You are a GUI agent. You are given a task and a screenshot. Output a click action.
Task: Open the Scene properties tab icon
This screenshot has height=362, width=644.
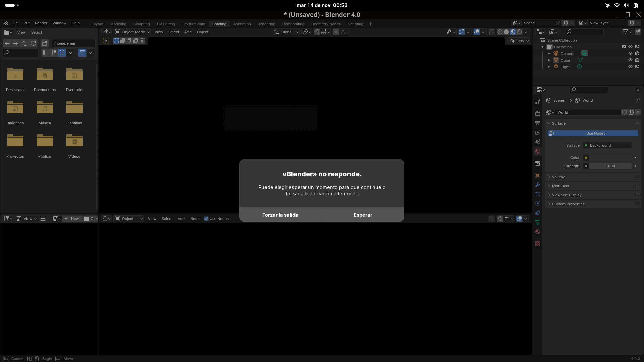pyautogui.click(x=538, y=142)
